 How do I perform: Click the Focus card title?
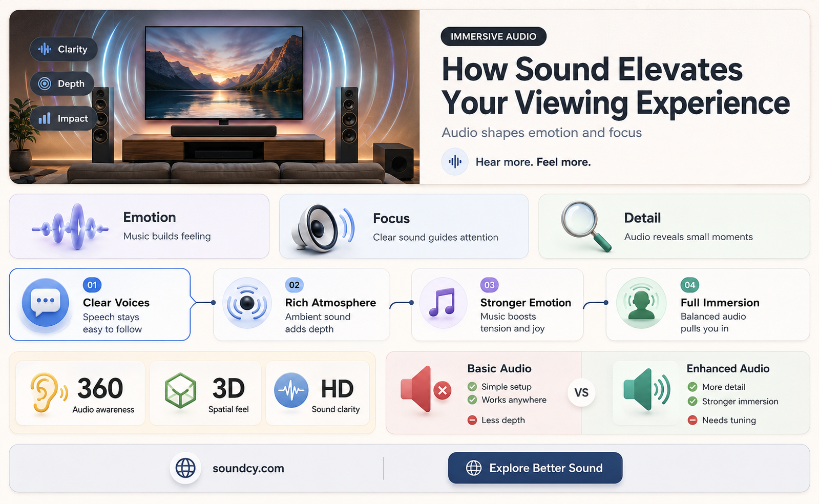pos(391,219)
